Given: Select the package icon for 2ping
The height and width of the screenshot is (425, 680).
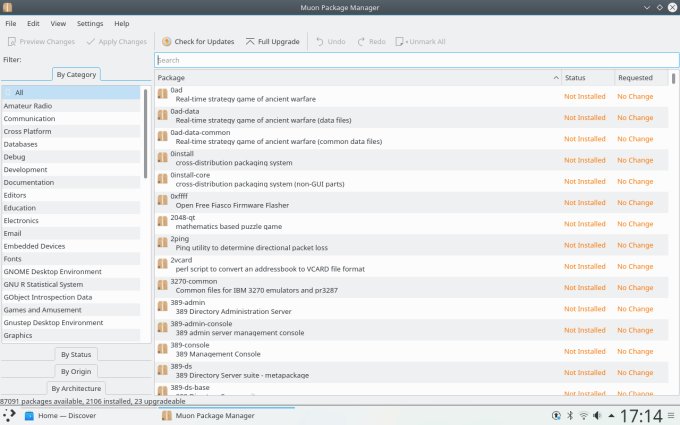Looking at the screenshot, I should [163, 242].
